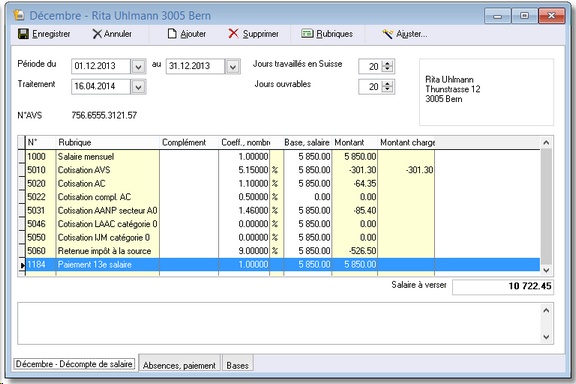Image resolution: width=576 pixels, height=384 pixels.
Task: Open the end date dropdown showing 31.12.2013
Action: [233, 67]
